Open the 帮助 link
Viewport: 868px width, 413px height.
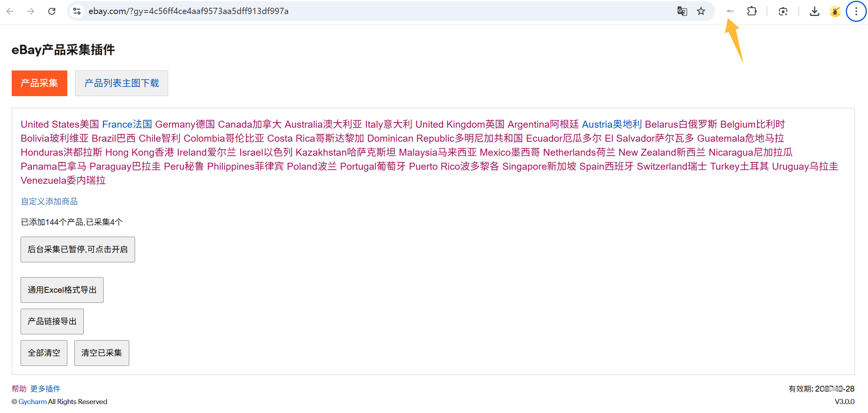19,389
